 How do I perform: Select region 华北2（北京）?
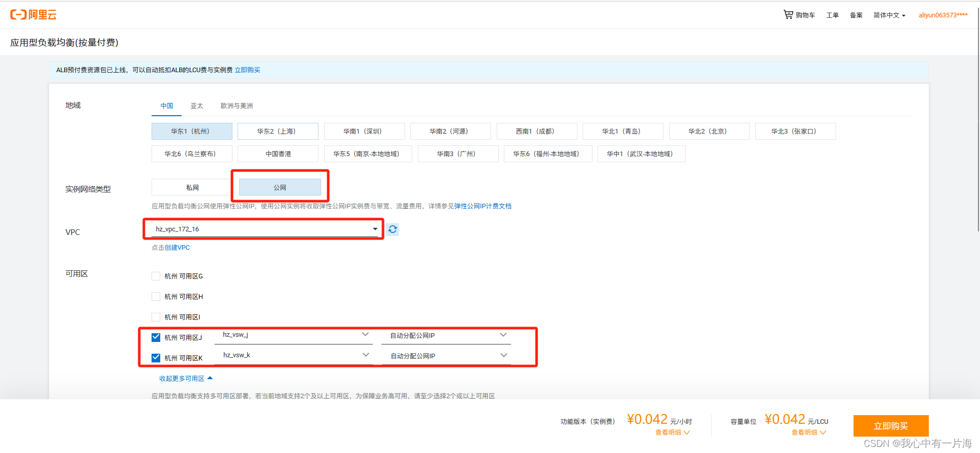[709, 132]
